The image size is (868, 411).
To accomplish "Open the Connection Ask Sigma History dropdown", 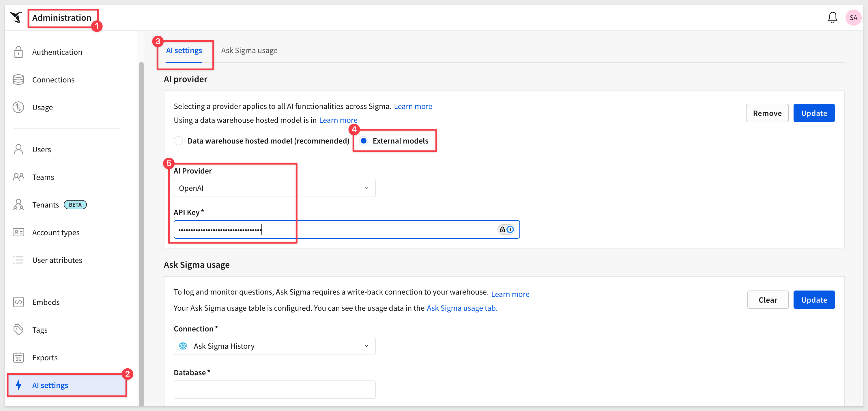I will (274, 346).
